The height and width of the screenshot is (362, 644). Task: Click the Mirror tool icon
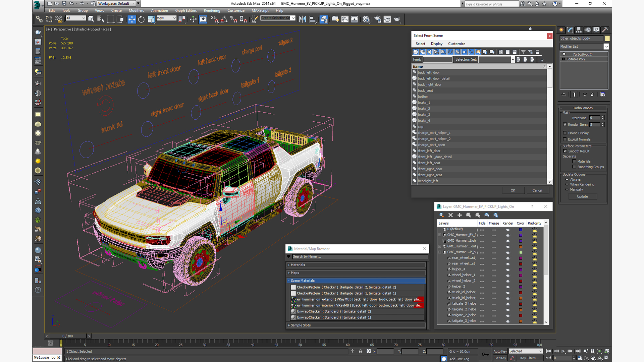tap(303, 19)
